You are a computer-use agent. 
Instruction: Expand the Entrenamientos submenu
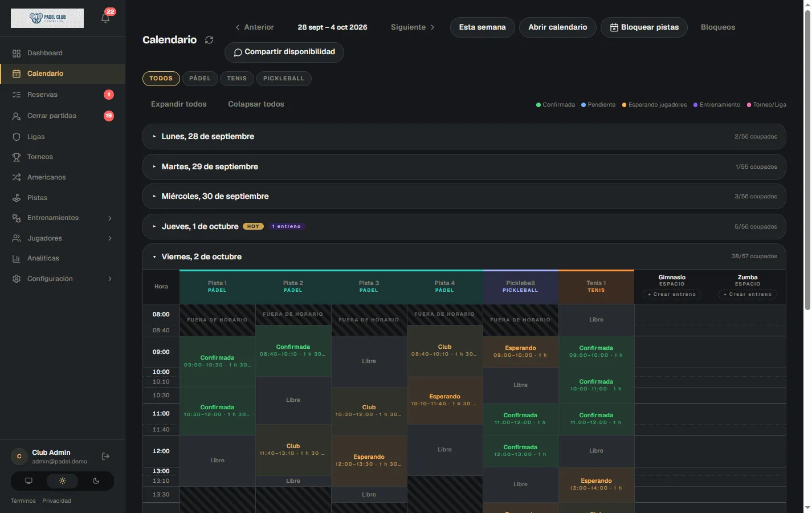[x=110, y=218]
